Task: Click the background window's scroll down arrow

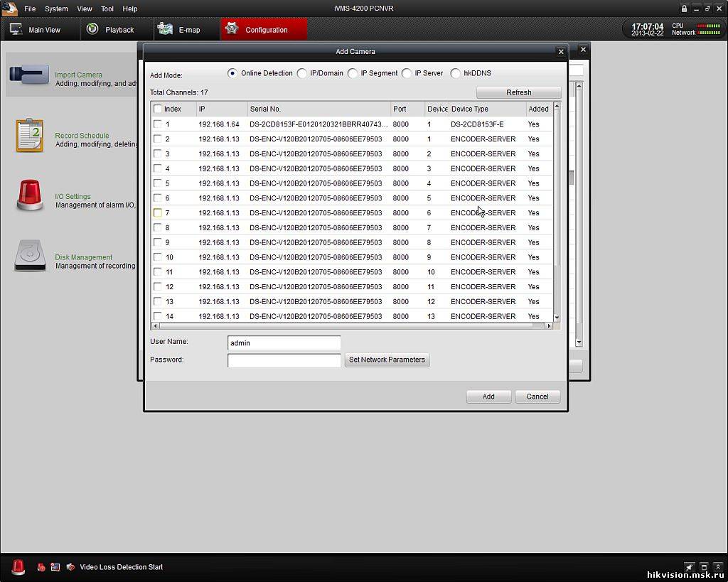Action: pyautogui.click(x=579, y=343)
